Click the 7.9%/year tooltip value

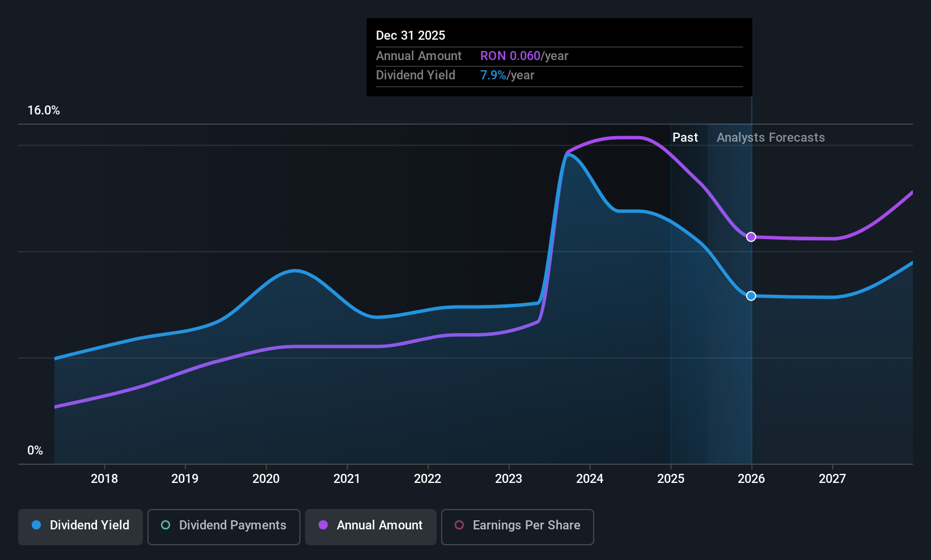tap(507, 75)
